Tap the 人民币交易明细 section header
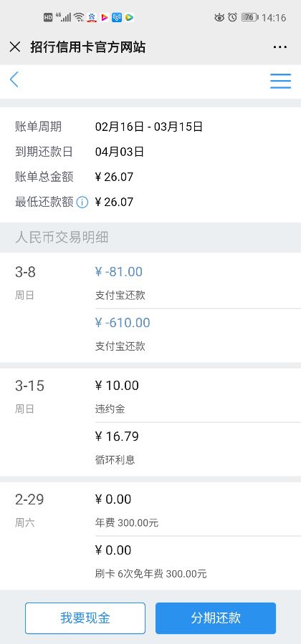This screenshot has height=644, width=301. 62,238
